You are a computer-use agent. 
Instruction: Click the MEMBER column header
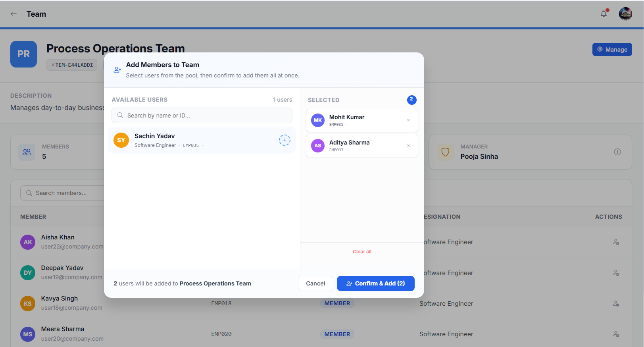click(33, 217)
